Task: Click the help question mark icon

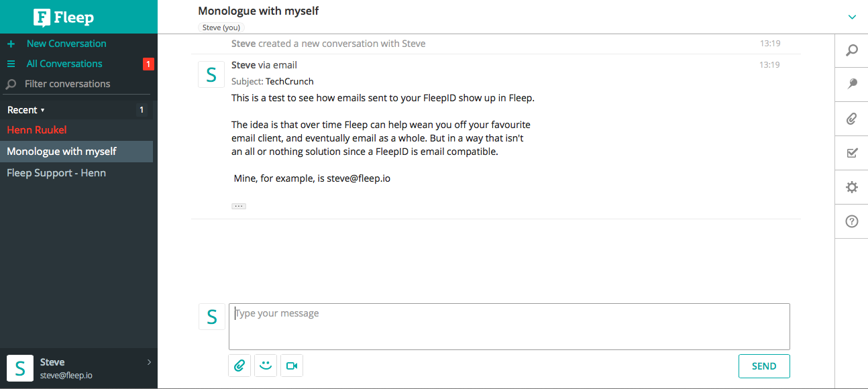Action: click(x=852, y=221)
